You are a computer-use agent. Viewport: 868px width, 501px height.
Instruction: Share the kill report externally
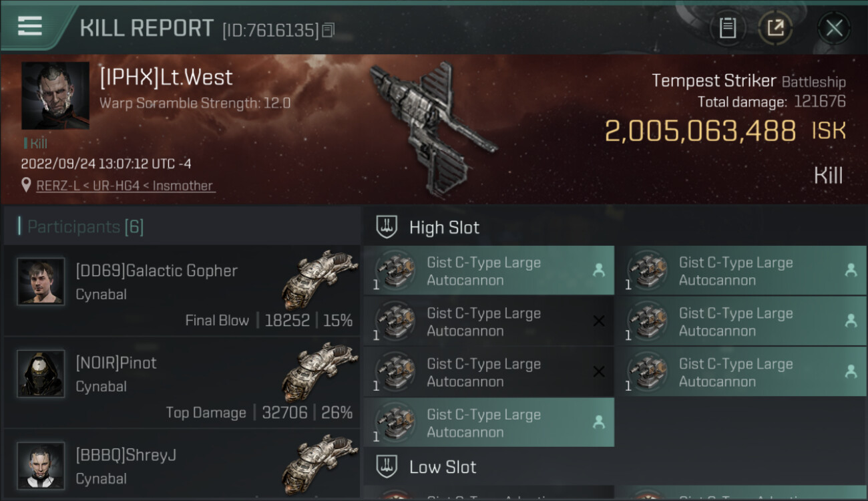tap(775, 28)
